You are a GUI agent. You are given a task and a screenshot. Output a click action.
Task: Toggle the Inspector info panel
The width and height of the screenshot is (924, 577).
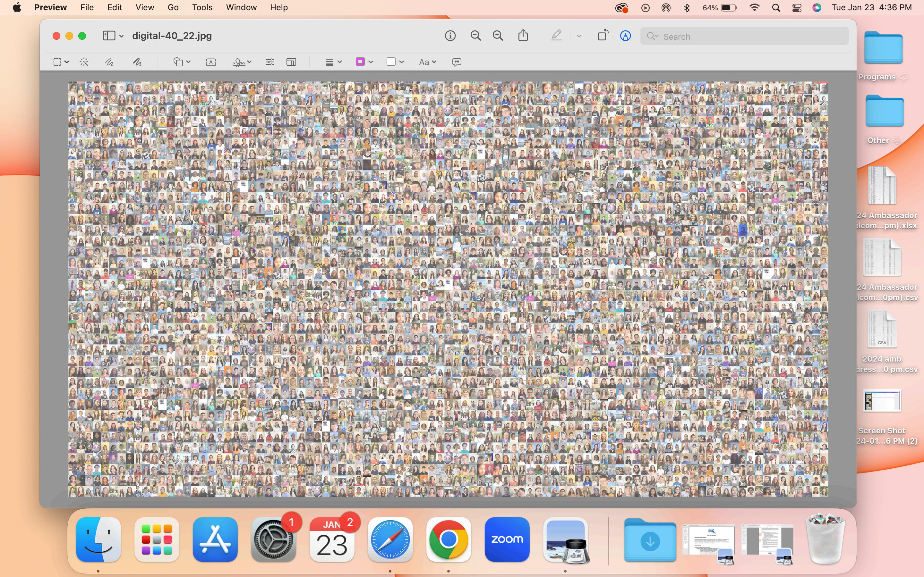[450, 36]
